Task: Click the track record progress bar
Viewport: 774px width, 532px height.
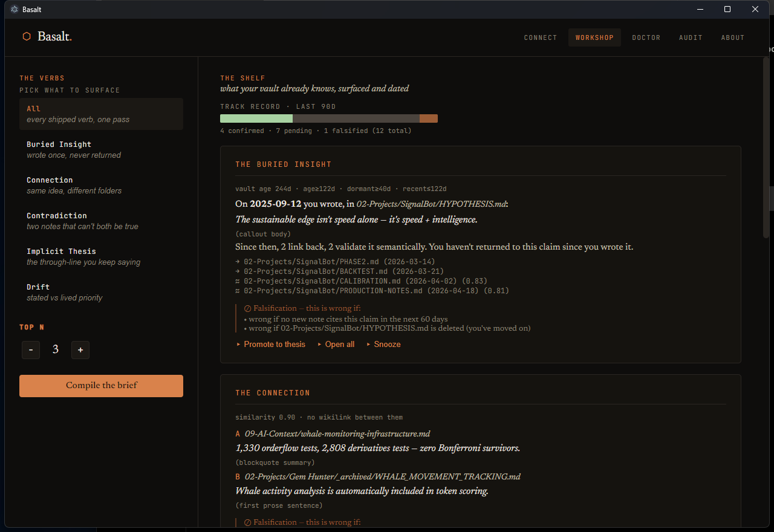Action: coord(329,118)
